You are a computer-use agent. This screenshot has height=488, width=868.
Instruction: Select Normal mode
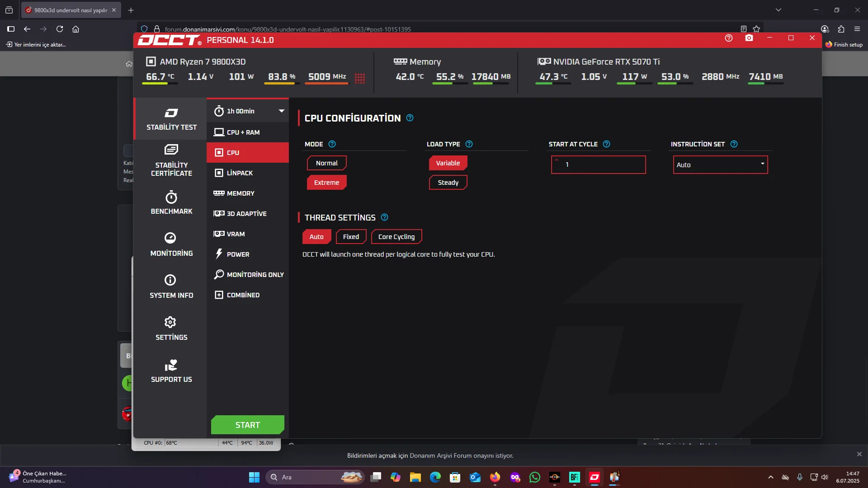point(326,163)
